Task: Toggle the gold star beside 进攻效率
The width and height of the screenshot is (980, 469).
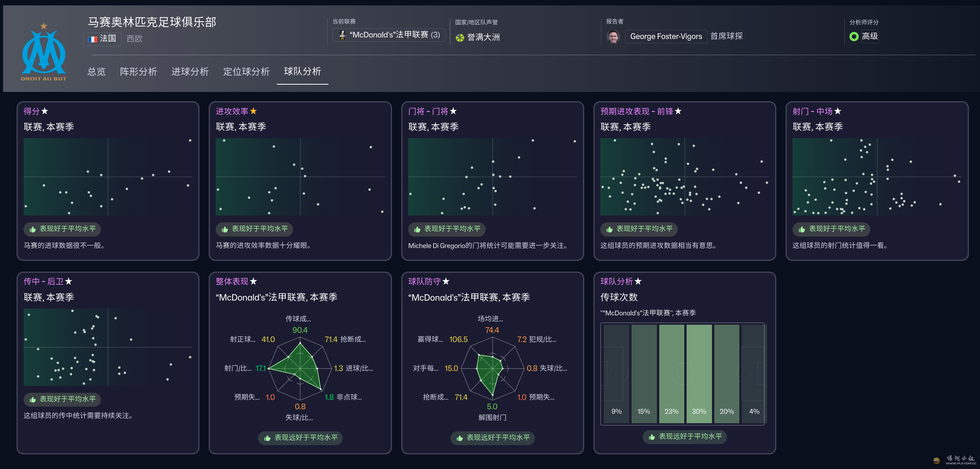Action: point(253,111)
